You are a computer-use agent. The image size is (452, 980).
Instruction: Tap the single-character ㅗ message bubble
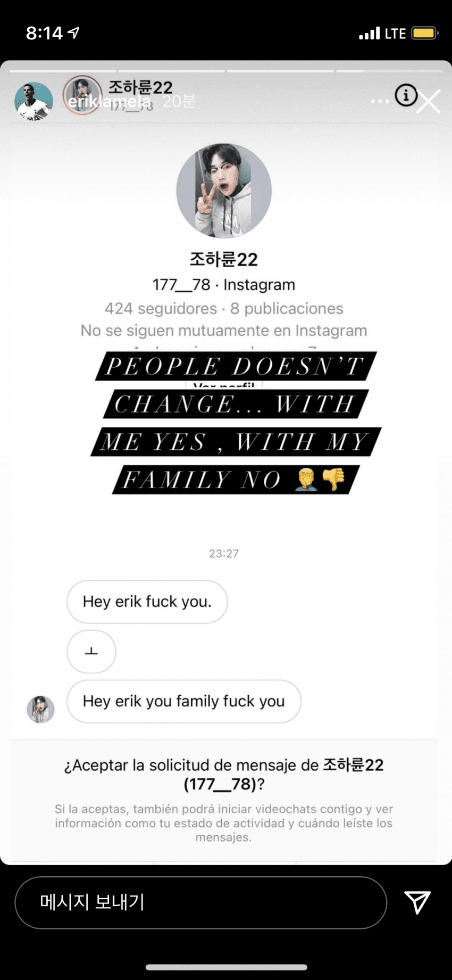pos(91,652)
